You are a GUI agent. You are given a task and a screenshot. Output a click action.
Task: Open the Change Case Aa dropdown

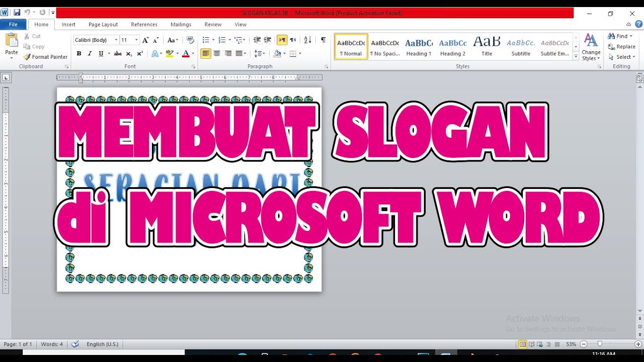point(173,40)
